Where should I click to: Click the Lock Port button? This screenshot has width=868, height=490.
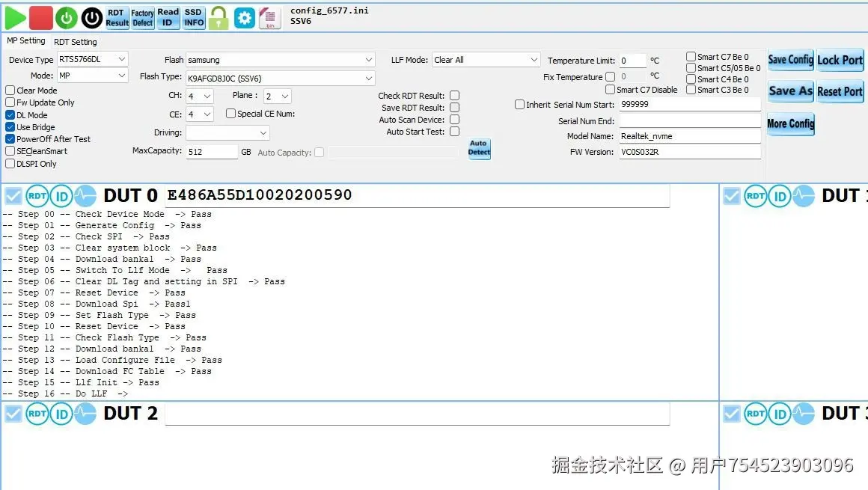(840, 60)
